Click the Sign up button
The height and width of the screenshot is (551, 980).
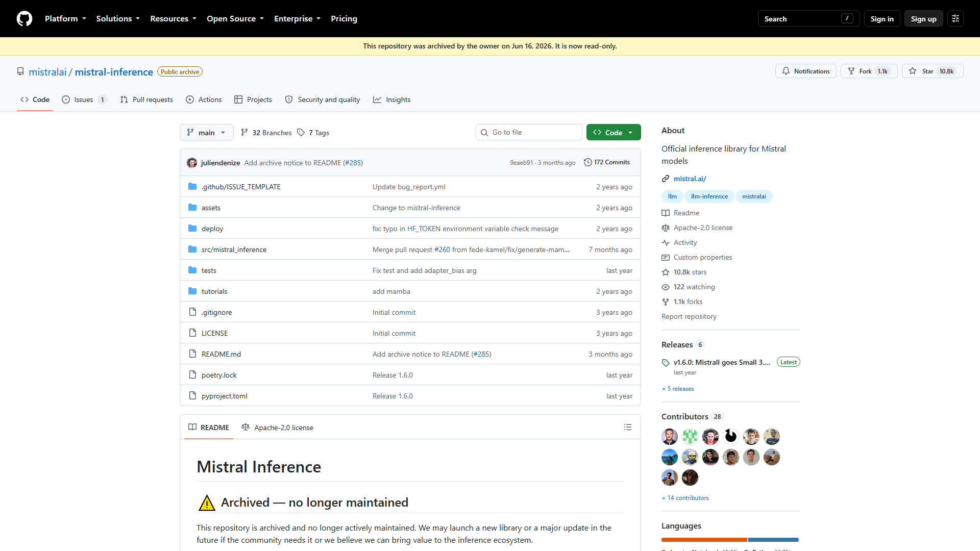pyautogui.click(x=923, y=19)
